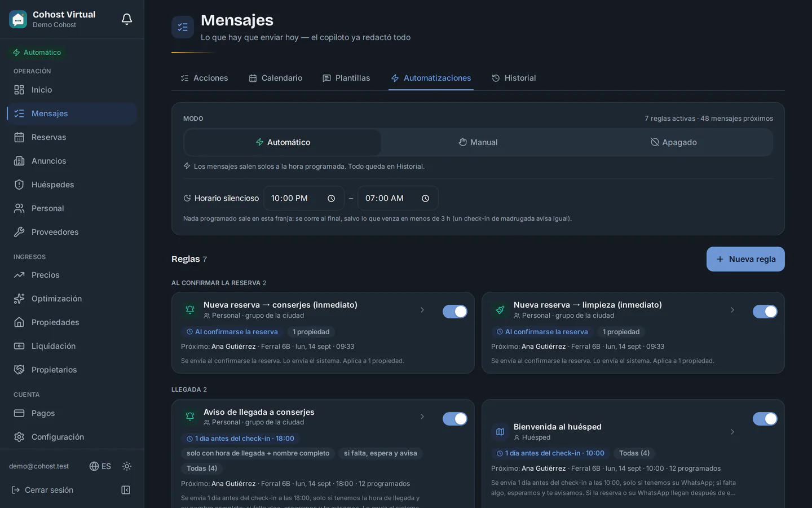Expand Aviso de llegada a conserjes chevron
The image size is (812, 508).
[422, 417]
